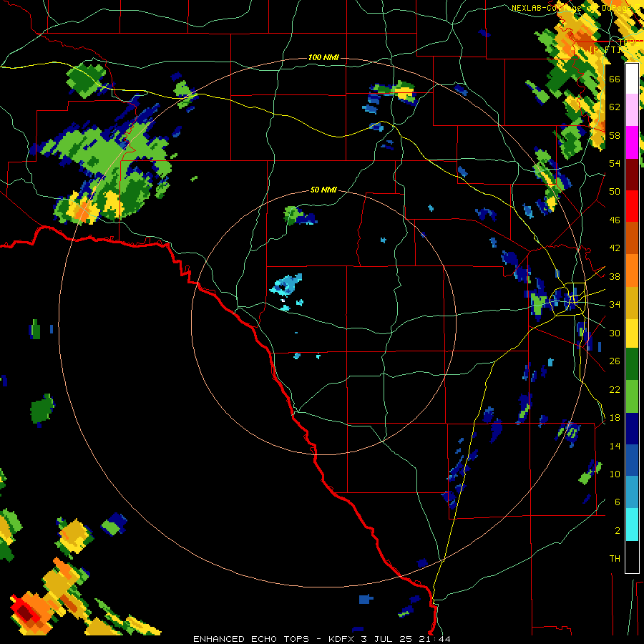
Task: Click the 100 NMI range ring label
Action: 323,57
